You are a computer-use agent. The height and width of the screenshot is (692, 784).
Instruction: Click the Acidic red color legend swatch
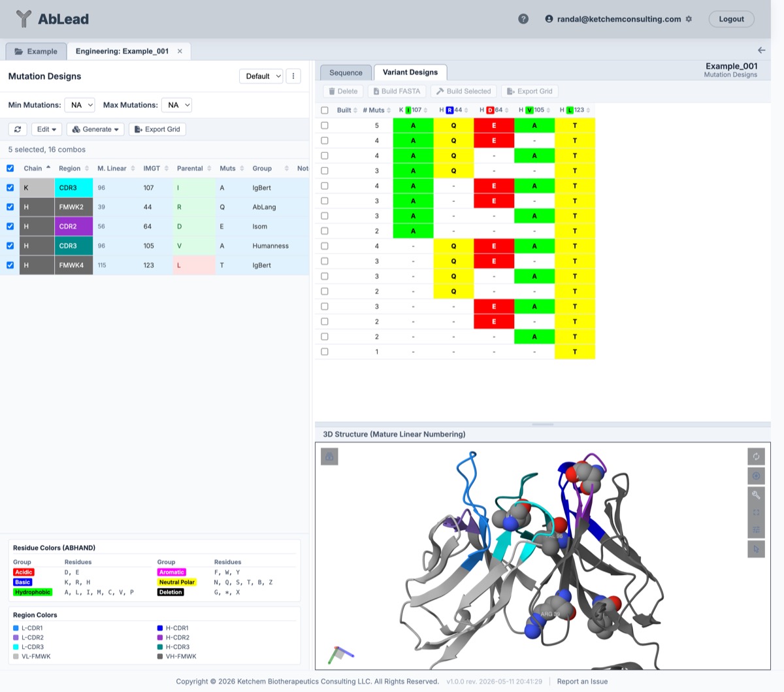(x=24, y=572)
